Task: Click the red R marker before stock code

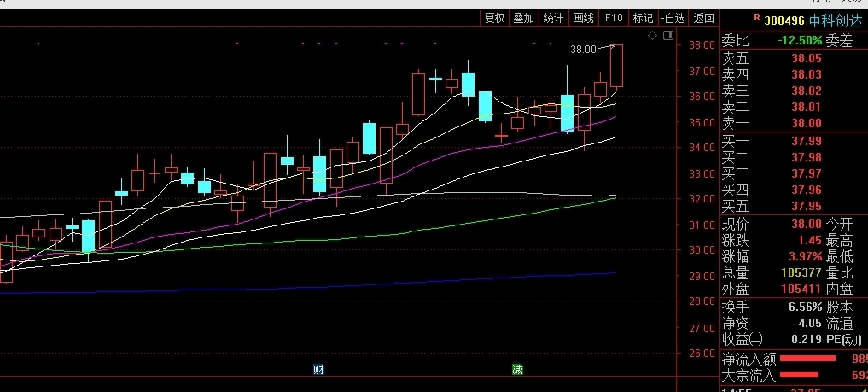Action: point(755,18)
